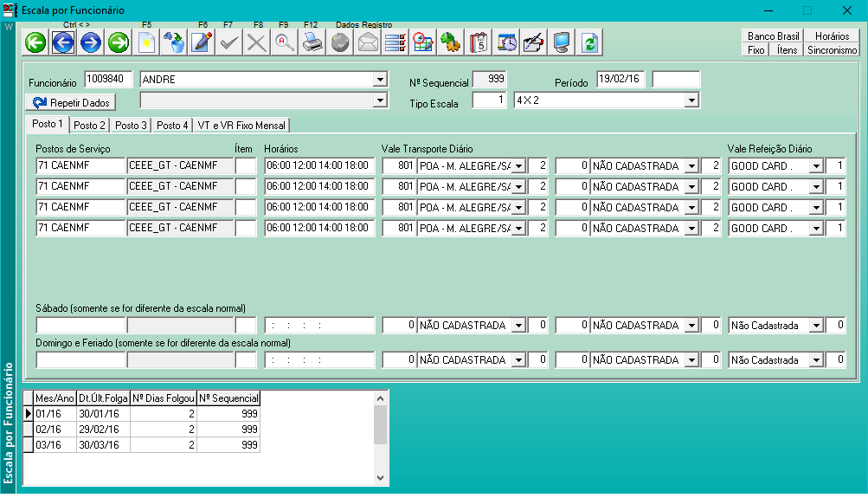Click the Período date field
This screenshot has width=868, height=498.
click(621, 80)
